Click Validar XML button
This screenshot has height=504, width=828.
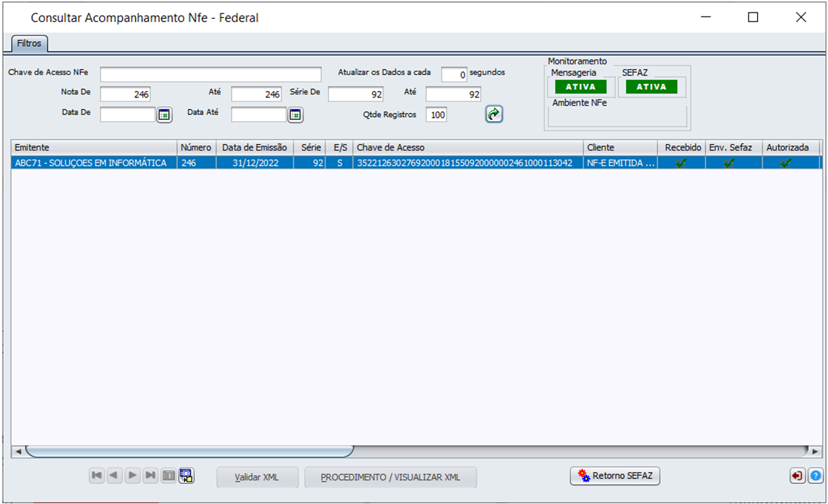257,477
